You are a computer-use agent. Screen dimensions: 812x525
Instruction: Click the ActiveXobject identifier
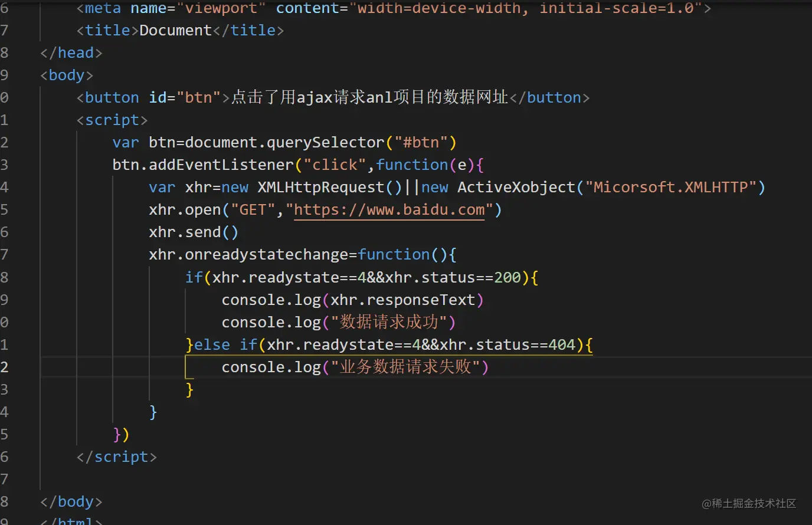[x=516, y=187]
